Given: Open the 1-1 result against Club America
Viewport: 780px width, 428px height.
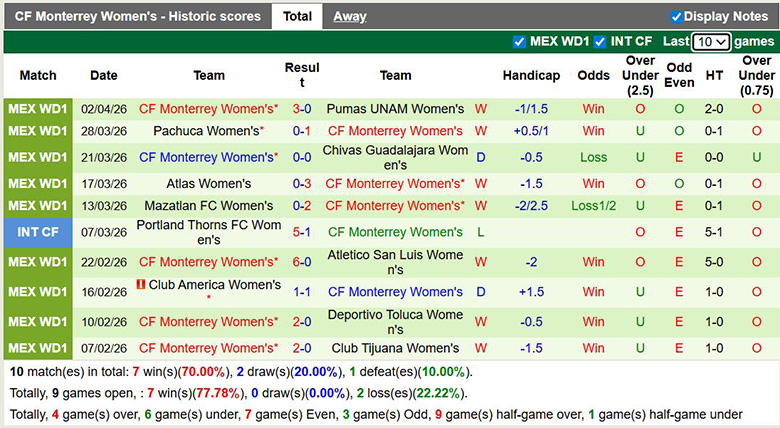Looking at the screenshot, I should coord(301,291).
